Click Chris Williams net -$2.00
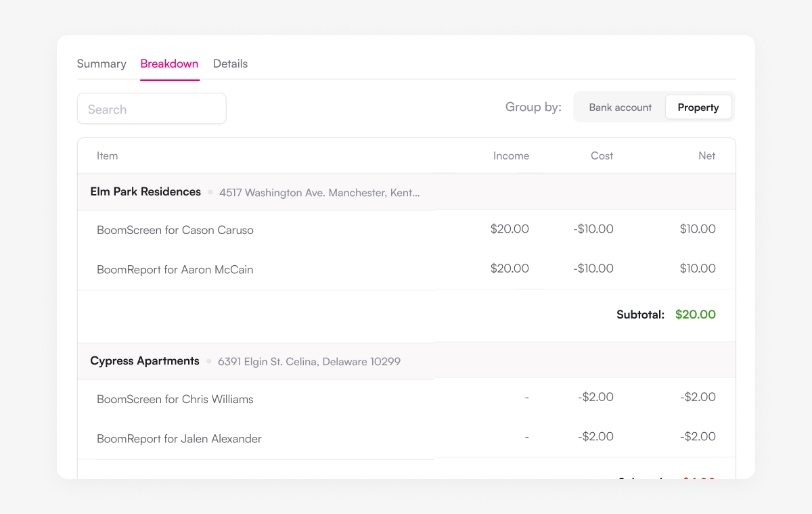Image resolution: width=812 pixels, height=514 pixels. [x=698, y=397]
